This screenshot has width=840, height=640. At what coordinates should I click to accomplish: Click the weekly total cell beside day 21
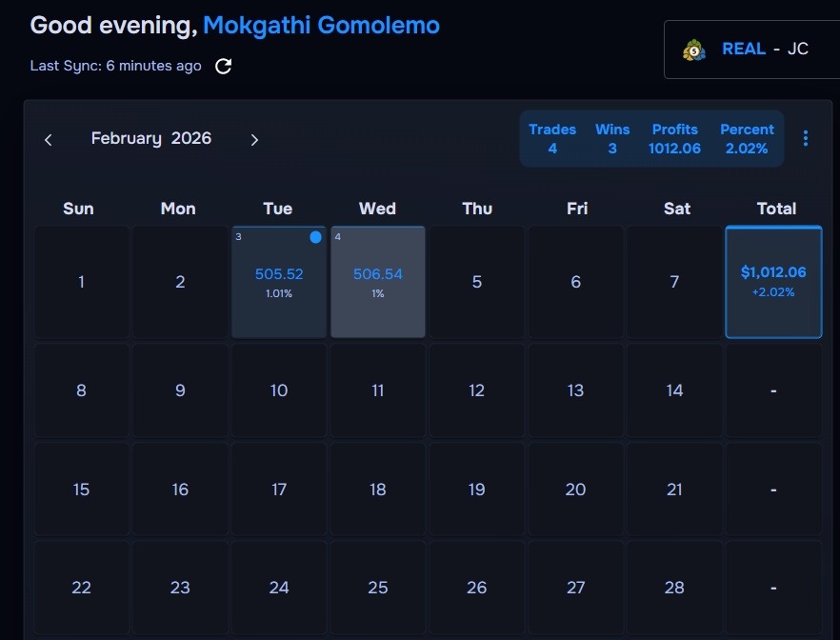point(773,489)
